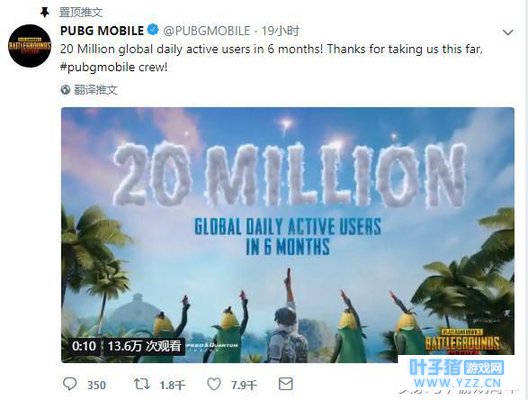Click the 13.6万 次观看 view count

[144, 346]
